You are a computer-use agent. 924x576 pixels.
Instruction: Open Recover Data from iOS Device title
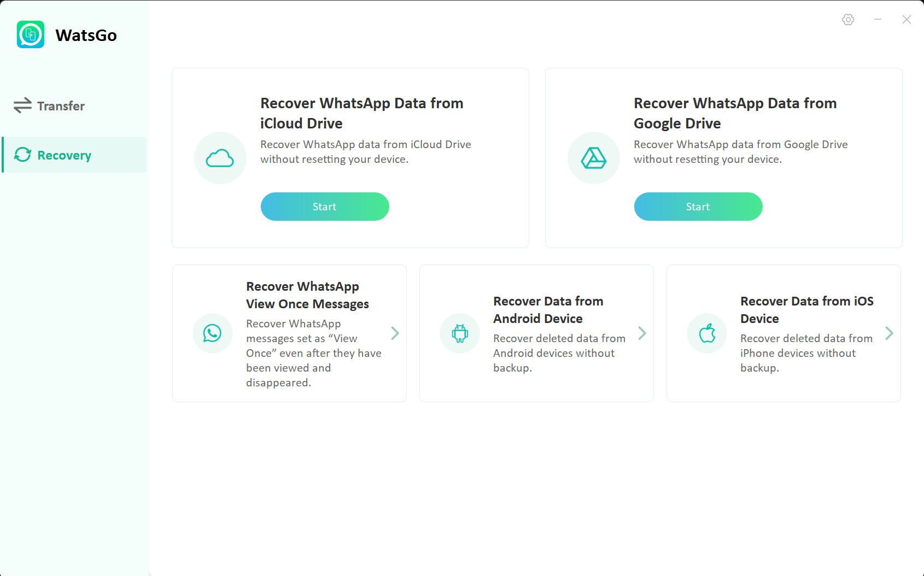coord(807,310)
